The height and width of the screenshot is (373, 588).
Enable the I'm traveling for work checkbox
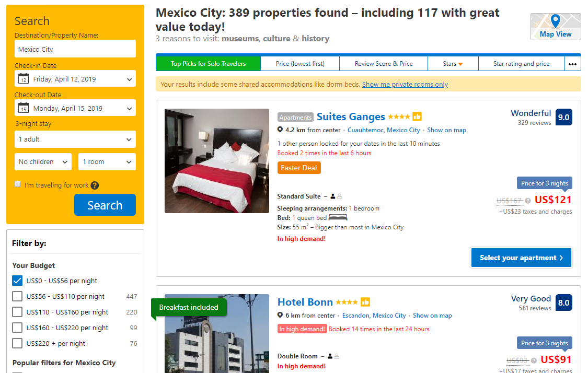coord(18,184)
